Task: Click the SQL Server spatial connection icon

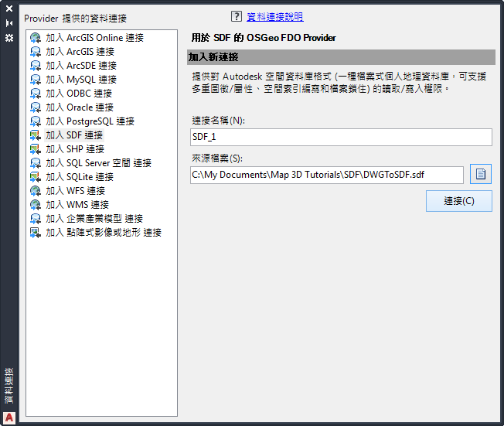Action: click(36, 163)
